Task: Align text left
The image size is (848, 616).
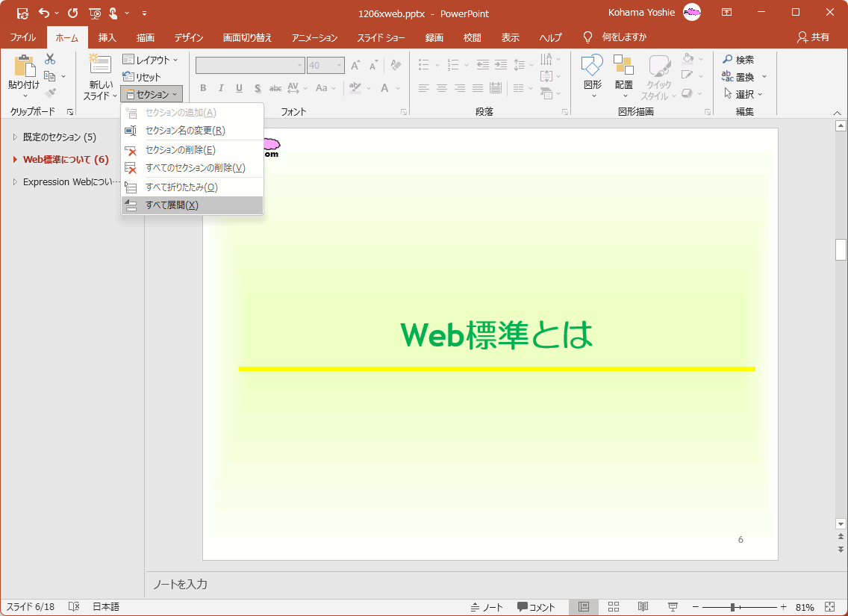Action: (424, 88)
